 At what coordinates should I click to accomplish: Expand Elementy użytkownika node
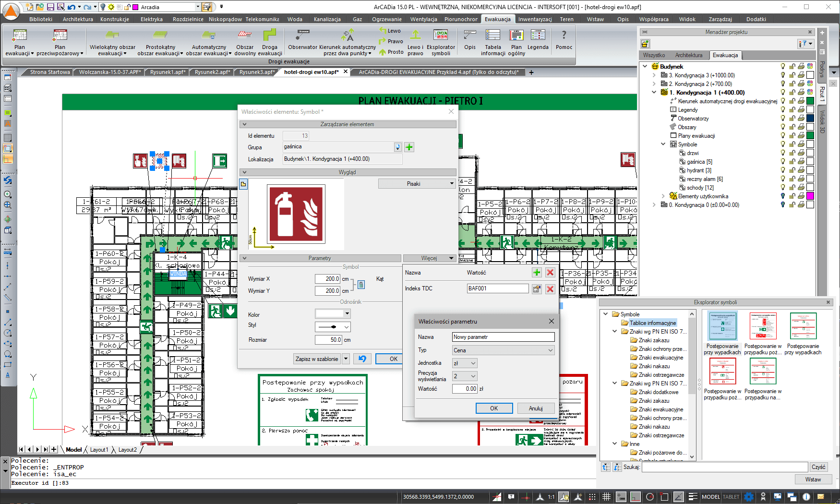pos(663,196)
